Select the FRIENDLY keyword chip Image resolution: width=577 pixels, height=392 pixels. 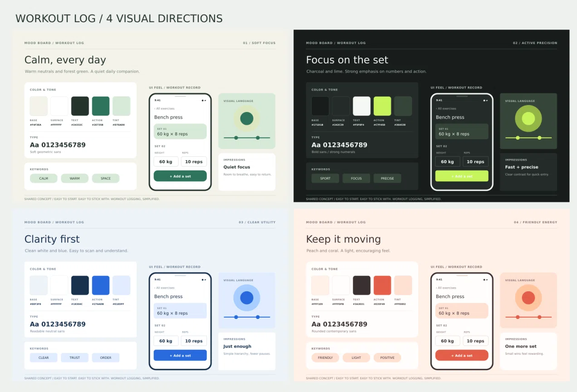tap(325, 358)
